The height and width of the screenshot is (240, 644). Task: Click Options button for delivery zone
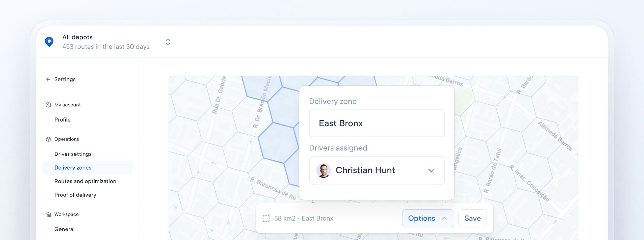tap(427, 218)
